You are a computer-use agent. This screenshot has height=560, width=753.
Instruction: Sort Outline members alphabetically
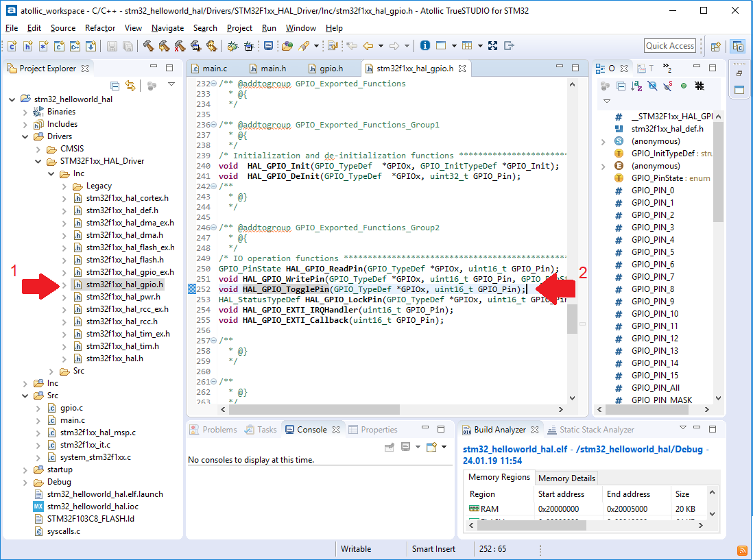pos(636,85)
